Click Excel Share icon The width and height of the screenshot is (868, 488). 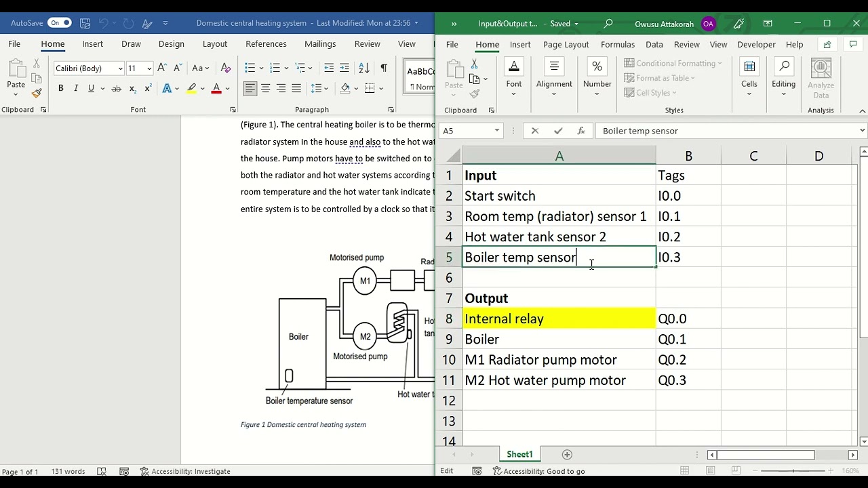tap(827, 45)
